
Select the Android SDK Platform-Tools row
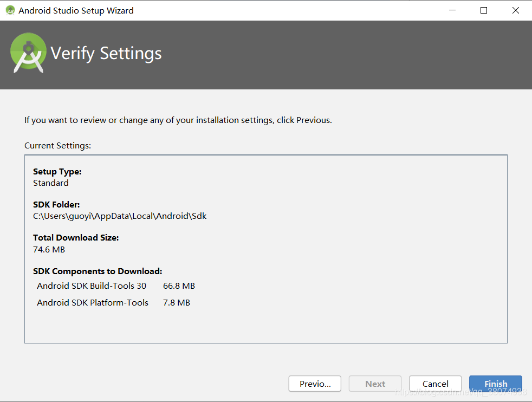(x=113, y=303)
